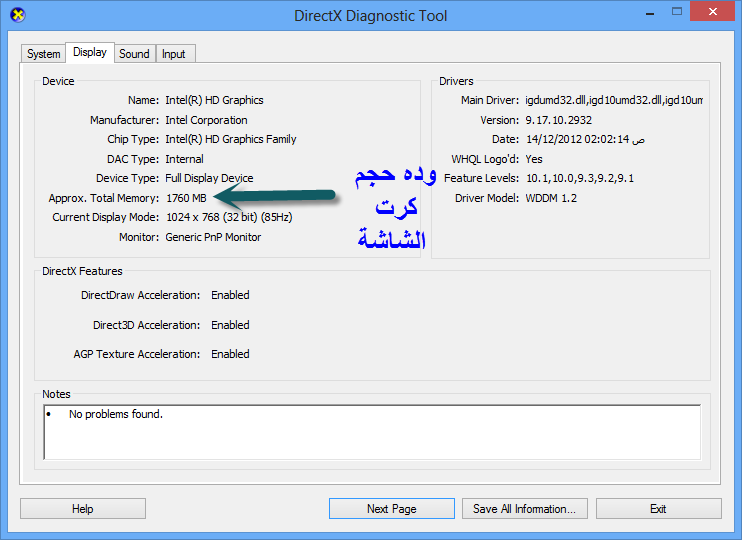Select the 'Intel(R) HD Graphics' name value
This screenshot has height=540, width=742.
(214, 100)
